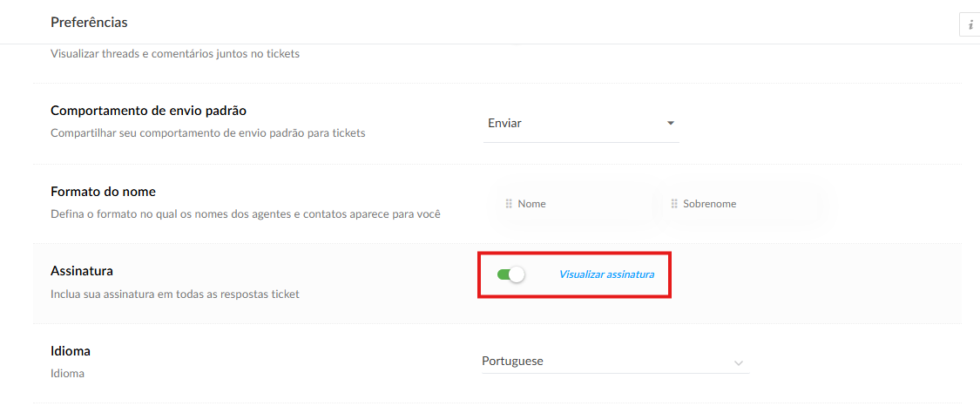The image size is (980, 406).
Task: Open the Enviar send behavior dropdown
Action: tap(579, 124)
